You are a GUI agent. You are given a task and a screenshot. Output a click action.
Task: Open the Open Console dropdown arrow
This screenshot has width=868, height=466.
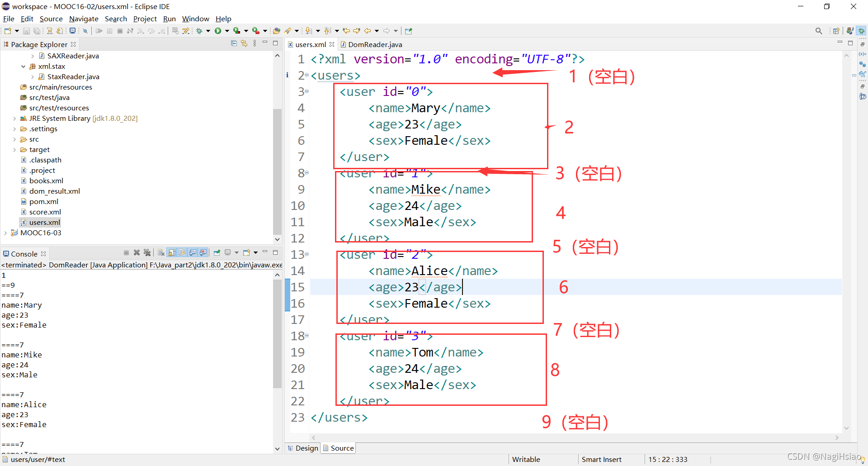(255, 252)
